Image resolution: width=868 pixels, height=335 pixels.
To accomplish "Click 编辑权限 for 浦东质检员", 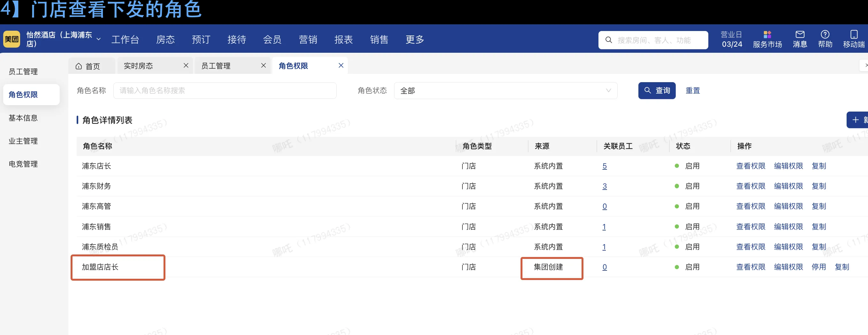I will [x=788, y=247].
